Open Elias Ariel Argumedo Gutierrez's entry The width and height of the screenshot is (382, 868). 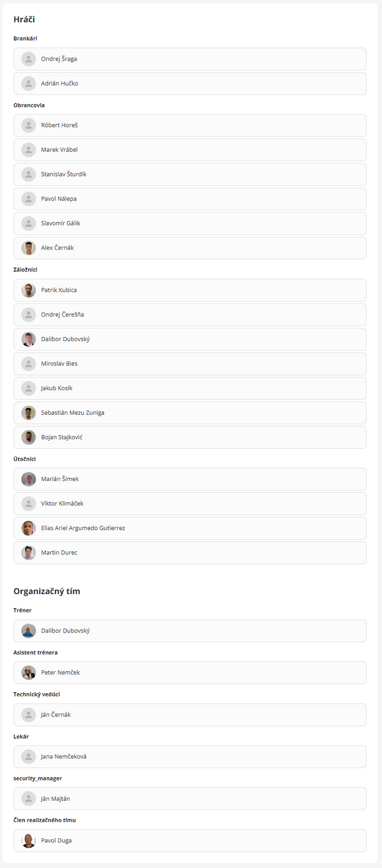point(83,528)
